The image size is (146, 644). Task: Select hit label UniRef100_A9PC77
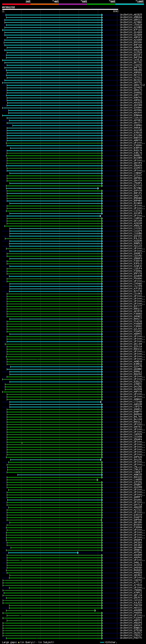click(131, 95)
